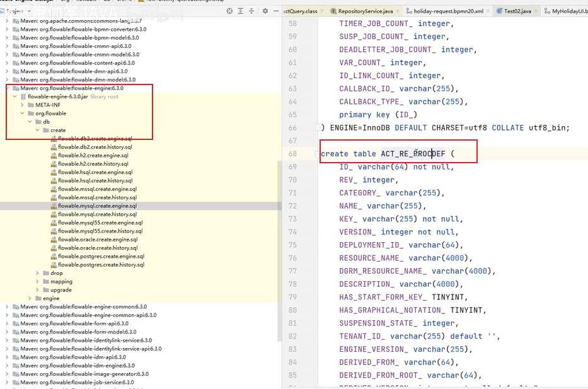The width and height of the screenshot is (588, 389).
Task: Collapse the flowable-engine-6.3.0.jar node
Action: click(x=14, y=96)
